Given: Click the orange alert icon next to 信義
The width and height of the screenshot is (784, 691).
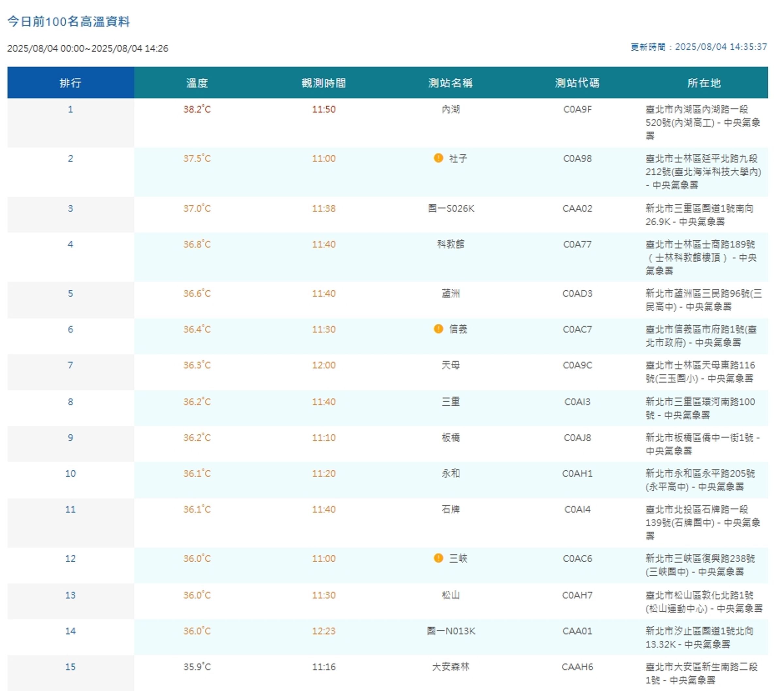Looking at the screenshot, I should (x=438, y=329).
